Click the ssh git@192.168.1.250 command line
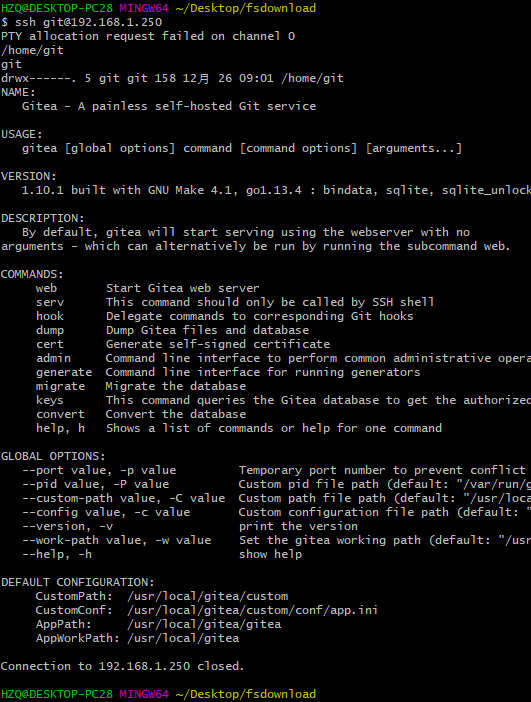Screen dimensions: 531x702 click(81, 22)
